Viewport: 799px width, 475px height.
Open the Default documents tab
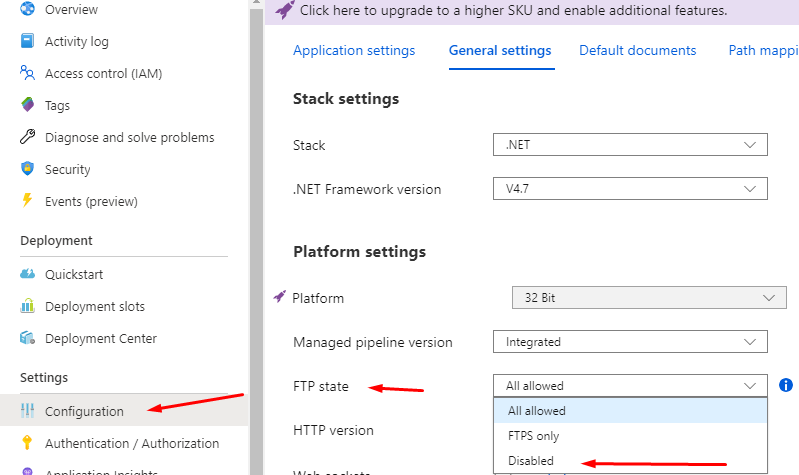(x=637, y=51)
